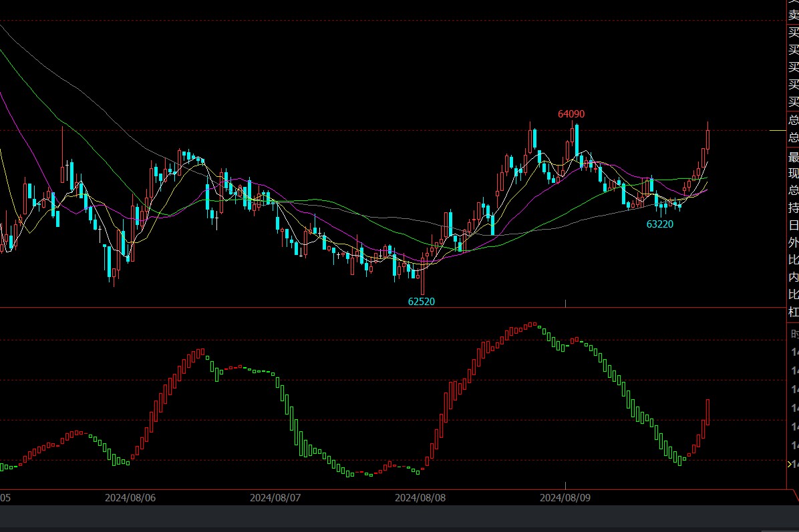
Task: Click the yellow arrow marker in trade list
Action: (790, 465)
